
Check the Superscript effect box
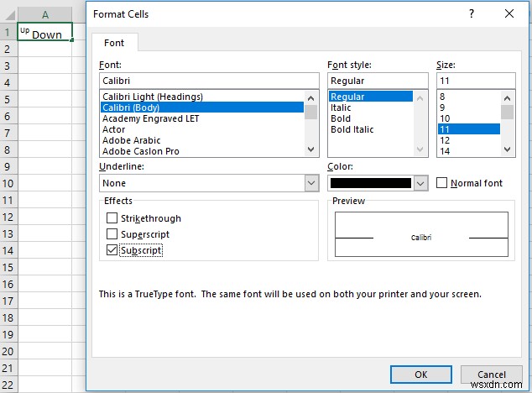[x=112, y=234]
